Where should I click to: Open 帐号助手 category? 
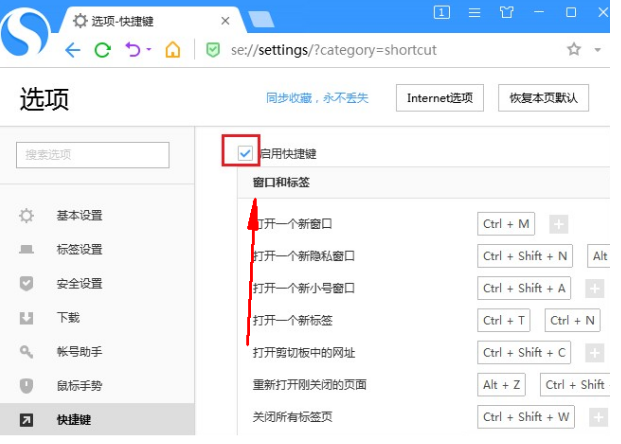(79, 352)
